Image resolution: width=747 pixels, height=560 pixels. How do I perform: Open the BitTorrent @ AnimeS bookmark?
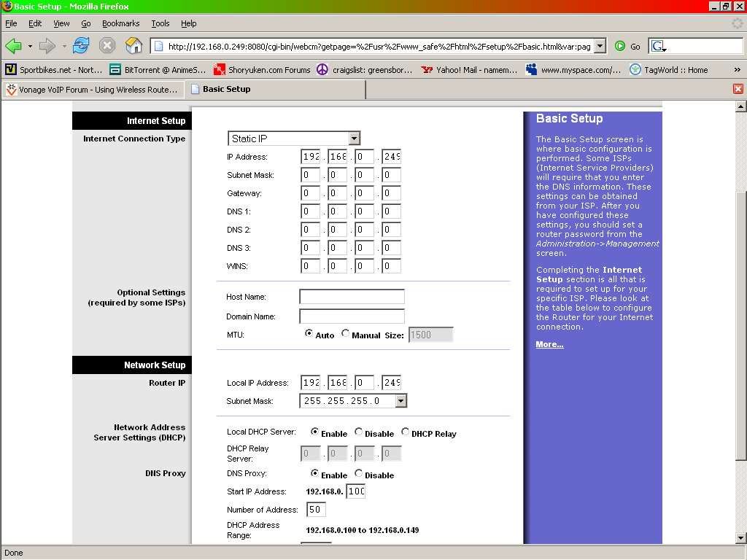(x=158, y=70)
